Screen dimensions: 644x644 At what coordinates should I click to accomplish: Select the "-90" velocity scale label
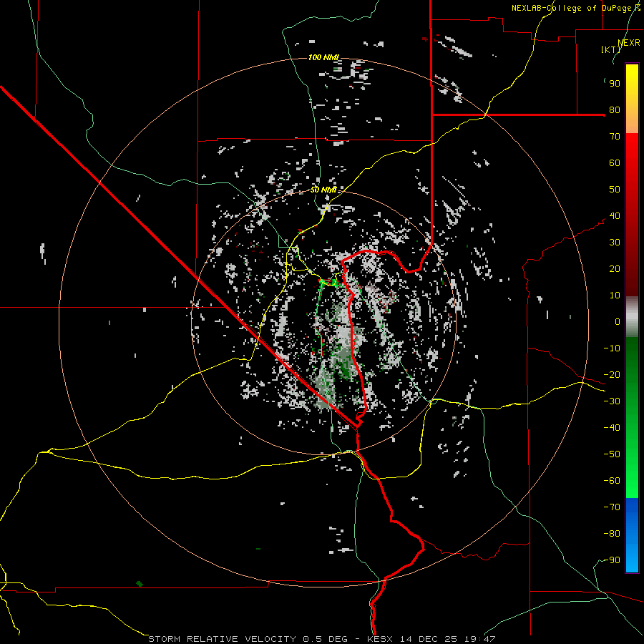612,560
